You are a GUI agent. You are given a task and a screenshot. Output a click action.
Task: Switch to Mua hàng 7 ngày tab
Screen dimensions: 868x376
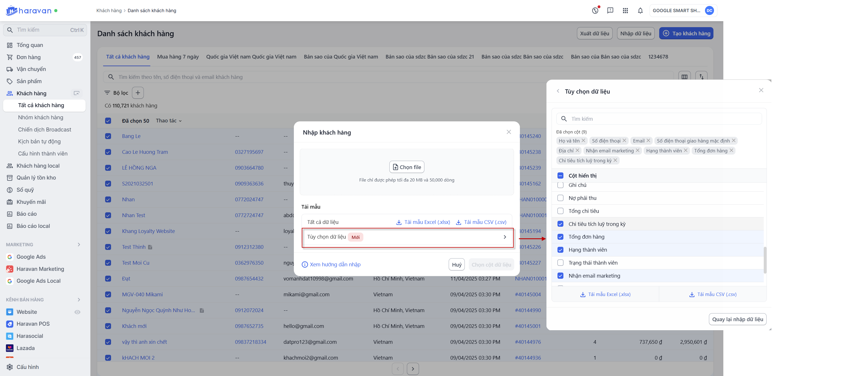pyautogui.click(x=178, y=57)
